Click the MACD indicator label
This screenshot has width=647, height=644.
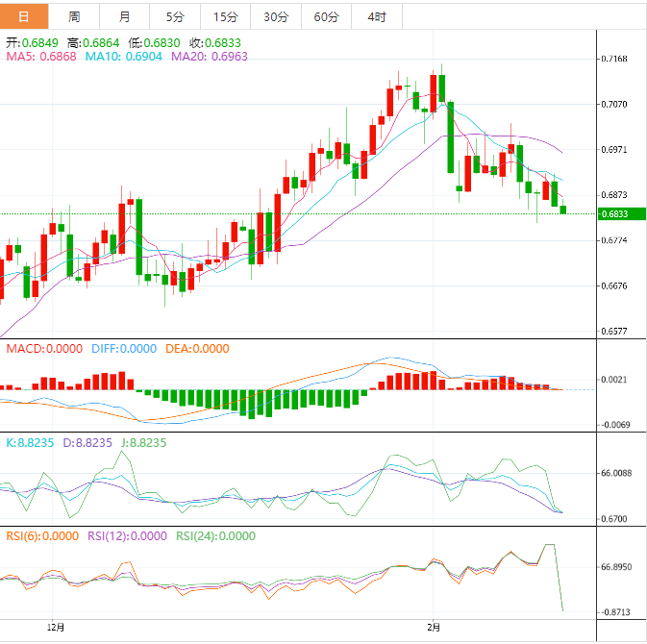pos(44,349)
